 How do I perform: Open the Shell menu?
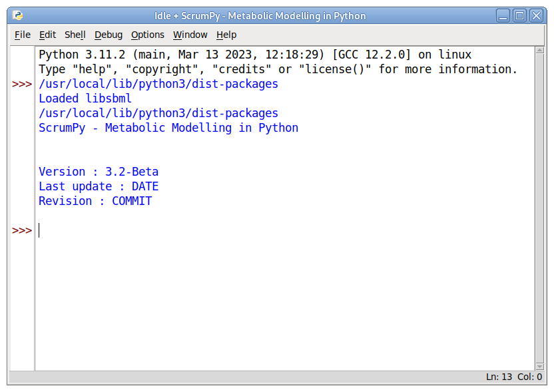[75, 35]
